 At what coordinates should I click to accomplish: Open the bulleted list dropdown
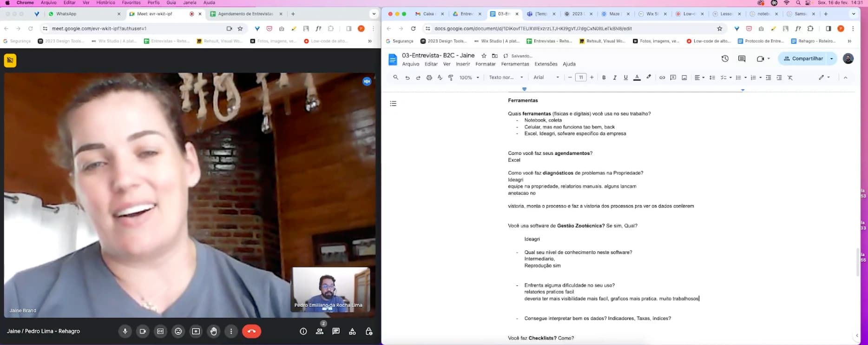(741, 78)
